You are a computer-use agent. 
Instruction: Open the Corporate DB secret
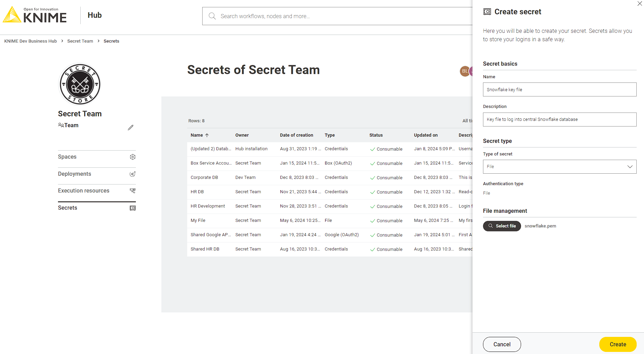coord(204,178)
